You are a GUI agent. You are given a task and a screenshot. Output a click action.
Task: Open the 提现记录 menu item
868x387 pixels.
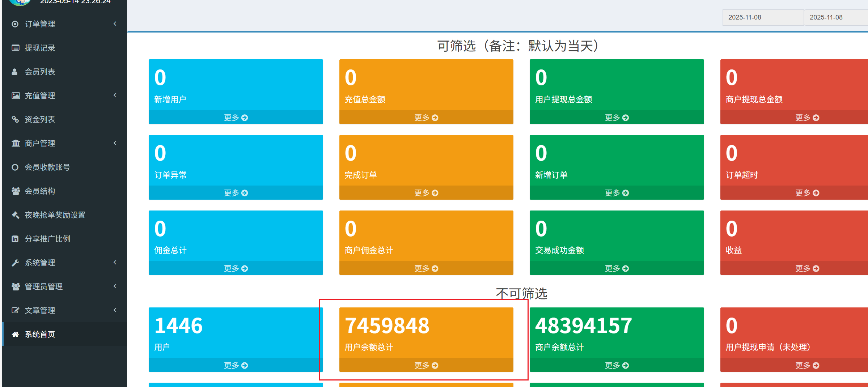click(40, 48)
